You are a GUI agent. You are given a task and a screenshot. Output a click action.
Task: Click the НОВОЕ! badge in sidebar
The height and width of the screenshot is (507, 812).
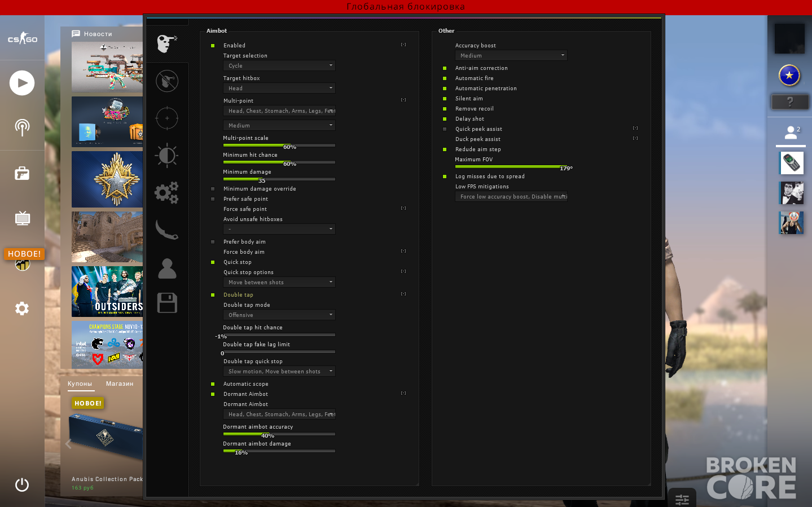pyautogui.click(x=24, y=254)
